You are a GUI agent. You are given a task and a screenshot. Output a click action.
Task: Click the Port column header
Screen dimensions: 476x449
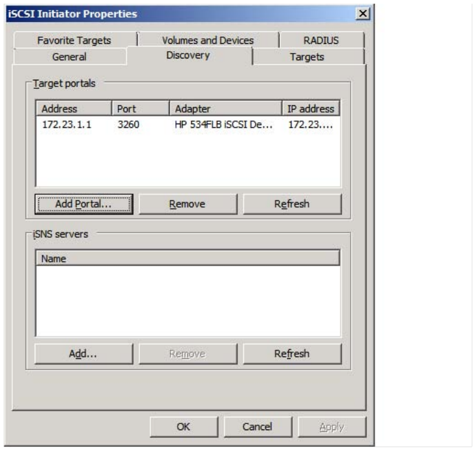pos(140,109)
